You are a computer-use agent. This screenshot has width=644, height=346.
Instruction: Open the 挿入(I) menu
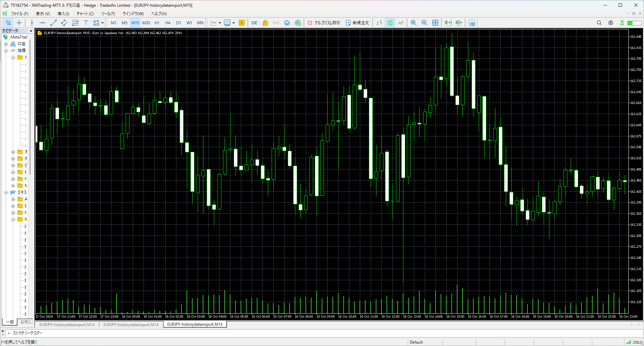63,14
